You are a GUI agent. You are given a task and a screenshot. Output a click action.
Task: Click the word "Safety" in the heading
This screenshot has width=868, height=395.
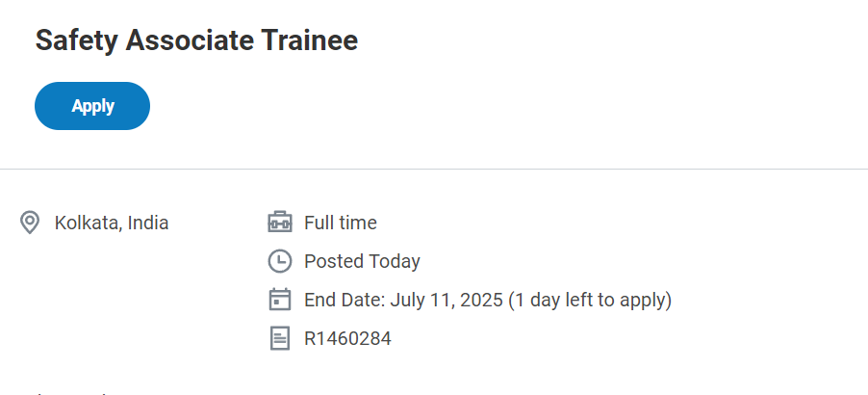pyautogui.click(x=76, y=41)
